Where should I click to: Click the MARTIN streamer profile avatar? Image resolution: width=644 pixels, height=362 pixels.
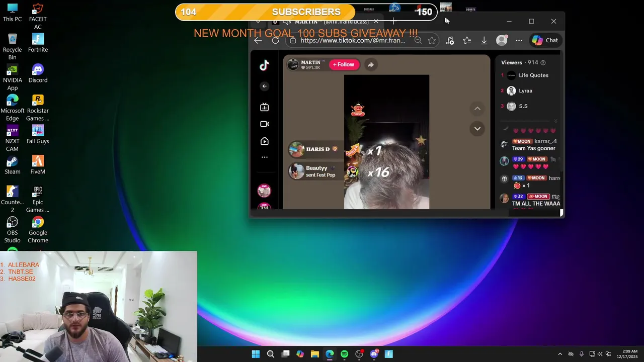pos(293,64)
